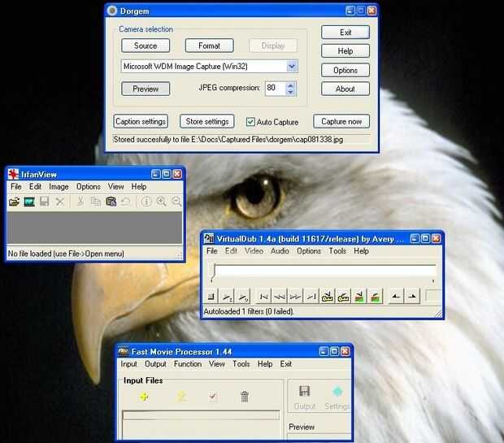The width and height of the screenshot is (504, 443).
Task: Click the first yellow add-file star in Fast Movie Processor
Action: tap(145, 397)
